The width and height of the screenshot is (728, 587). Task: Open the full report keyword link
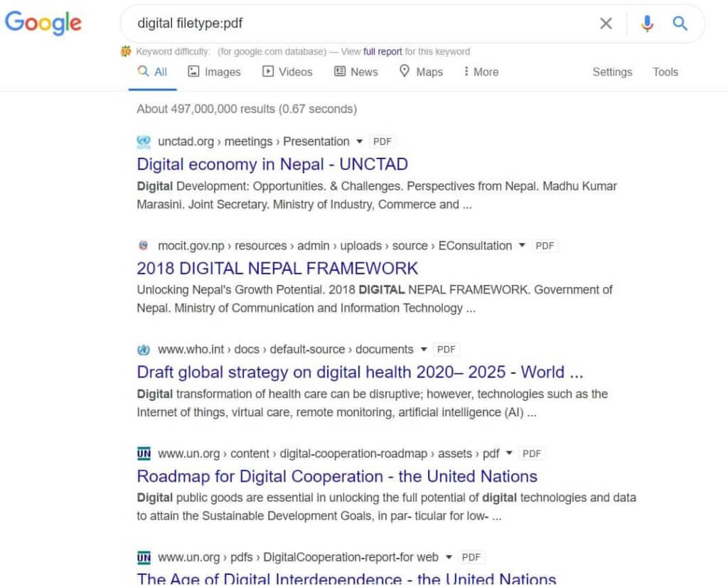click(x=382, y=51)
